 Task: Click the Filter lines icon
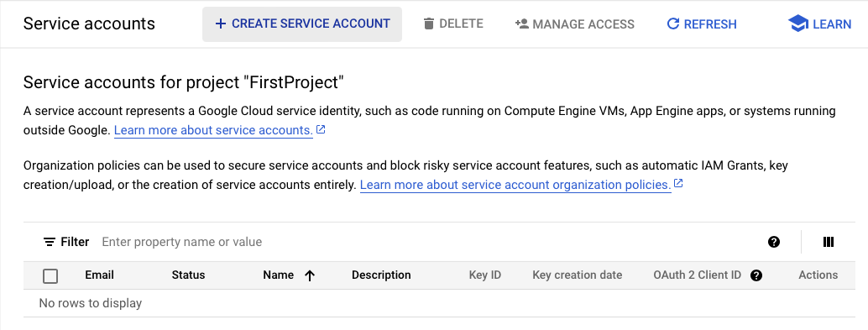50,242
